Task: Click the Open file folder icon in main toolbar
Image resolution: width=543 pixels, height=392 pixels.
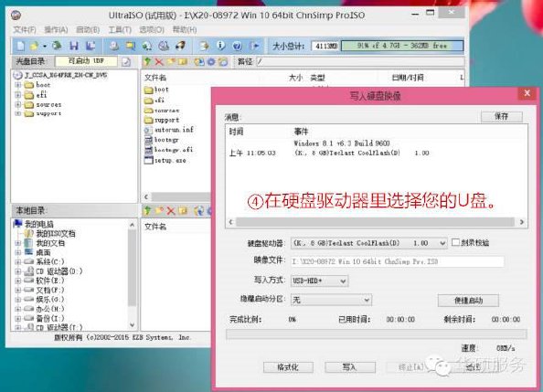Action: tap(34, 46)
